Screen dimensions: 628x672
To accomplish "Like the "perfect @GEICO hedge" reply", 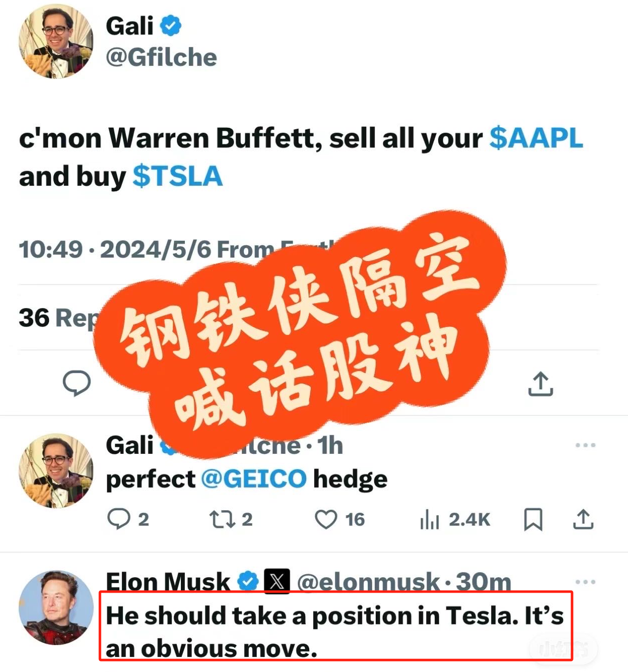I will coord(326,519).
